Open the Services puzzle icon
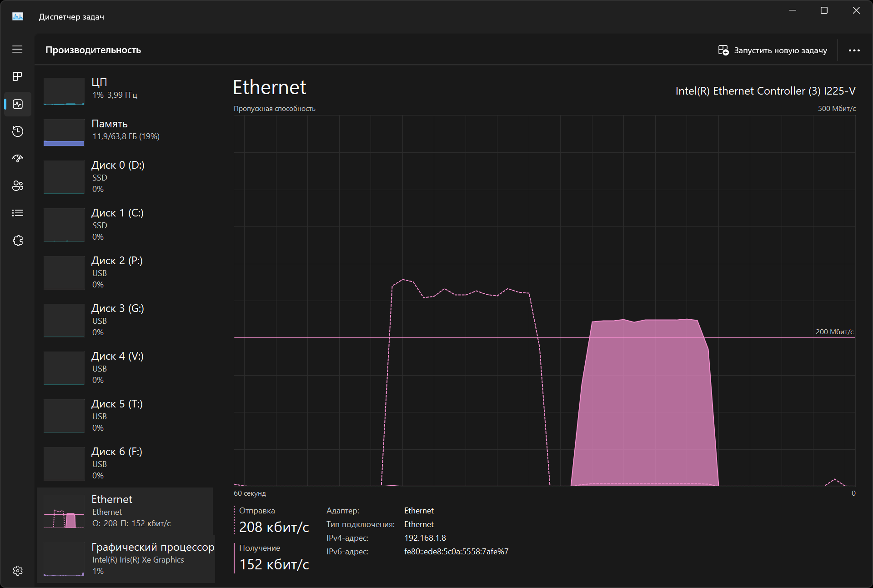This screenshot has height=588, width=873. click(17, 241)
